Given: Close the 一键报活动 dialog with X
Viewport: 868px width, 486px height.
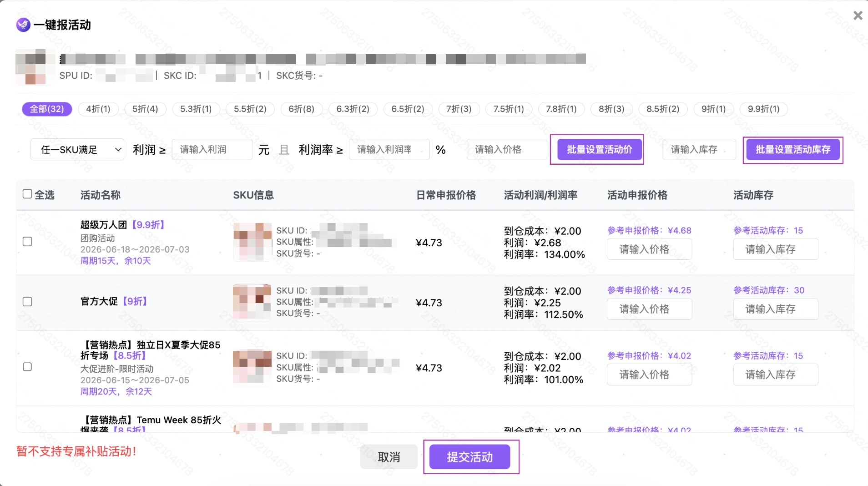Looking at the screenshot, I should (x=858, y=15).
